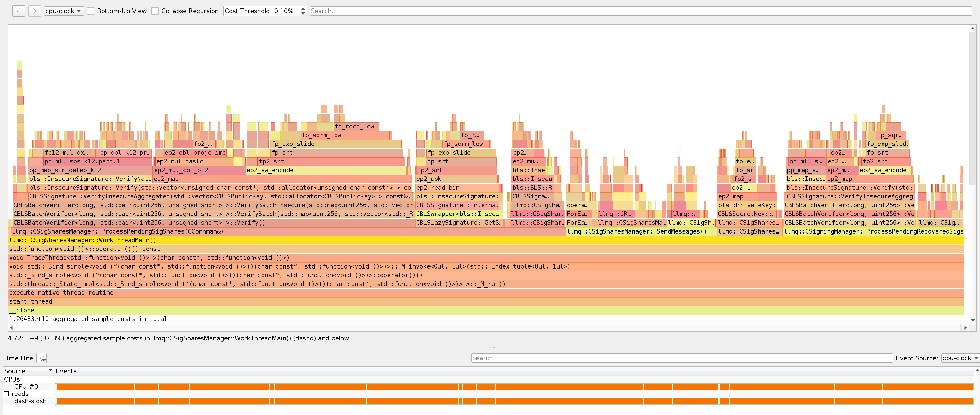Select the ep2_upk frame
Image resolution: width=980 pixels, height=415 pixels.
click(x=456, y=179)
